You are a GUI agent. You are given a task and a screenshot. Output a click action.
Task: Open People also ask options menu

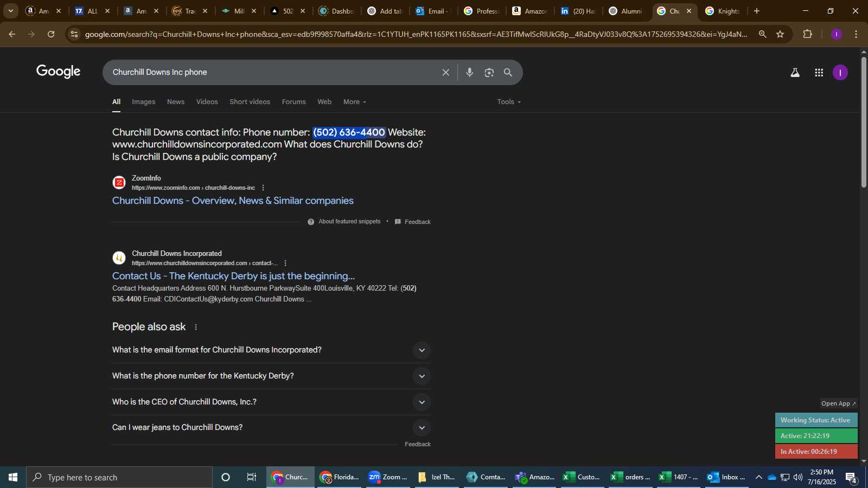pos(196,327)
